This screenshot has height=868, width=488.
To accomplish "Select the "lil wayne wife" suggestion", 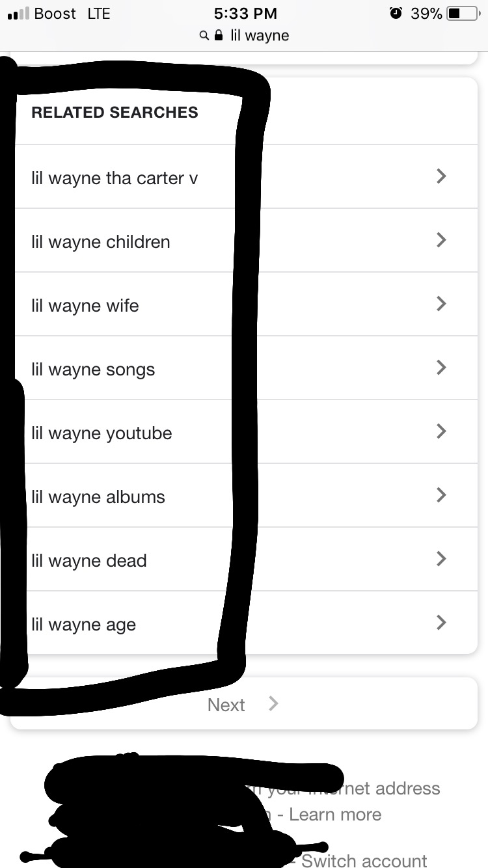I will click(x=85, y=306).
